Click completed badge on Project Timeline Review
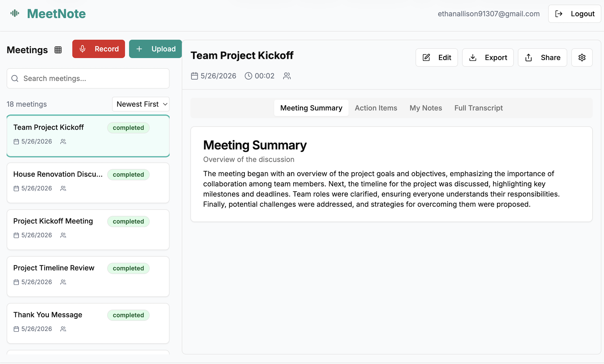This screenshot has width=604, height=364. click(128, 268)
